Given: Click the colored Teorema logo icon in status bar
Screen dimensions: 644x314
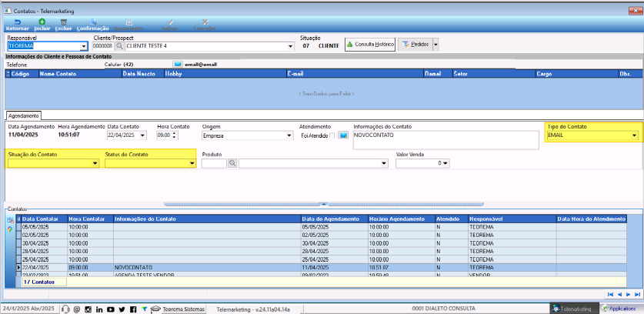Looking at the screenshot, I should (x=145, y=309).
